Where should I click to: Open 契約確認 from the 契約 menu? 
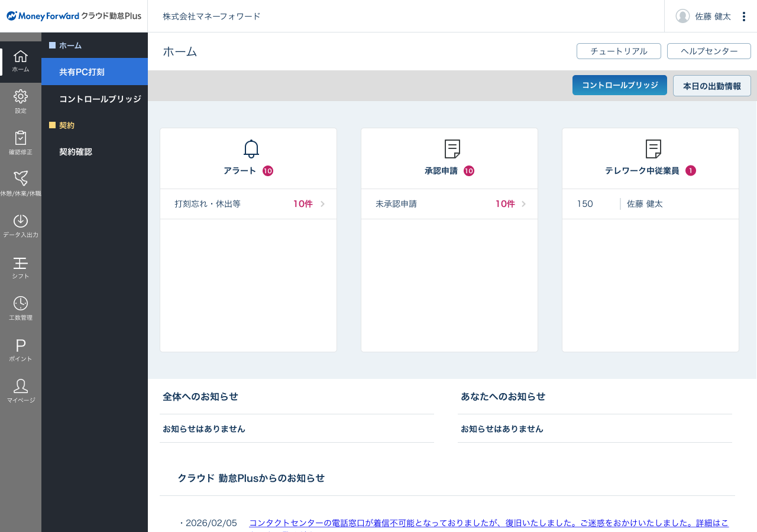[x=76, y=151]
